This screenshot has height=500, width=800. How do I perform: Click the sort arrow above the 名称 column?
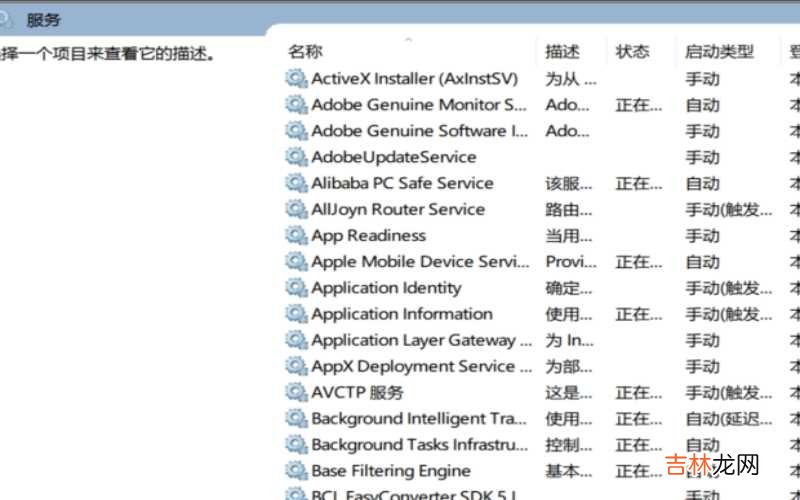point(408,40)
